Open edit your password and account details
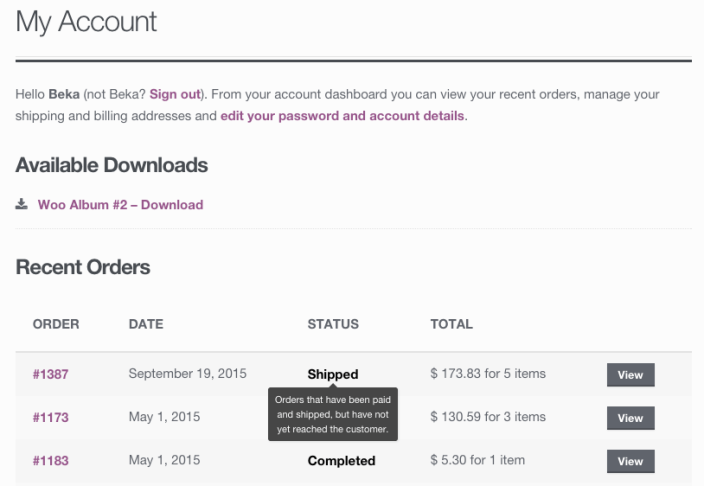 [342, 116]
